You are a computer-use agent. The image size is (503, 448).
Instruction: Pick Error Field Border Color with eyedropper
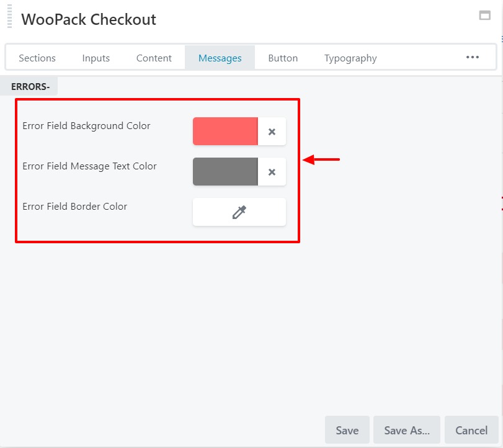click(x=239, y=212)
